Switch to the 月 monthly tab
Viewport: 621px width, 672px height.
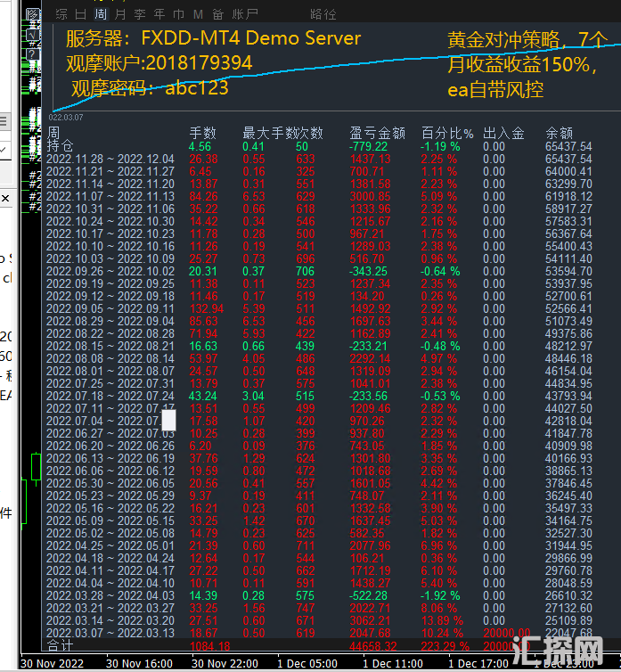pyautogui.click(x=120, y=14)
